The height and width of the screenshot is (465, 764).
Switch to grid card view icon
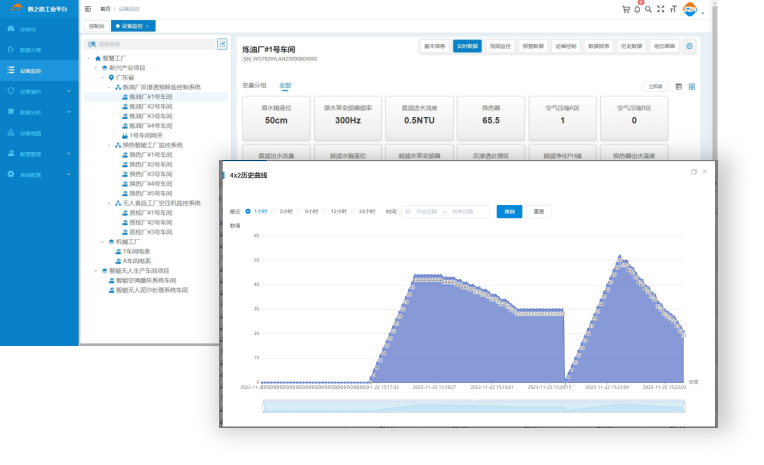(x=692, y=87)
